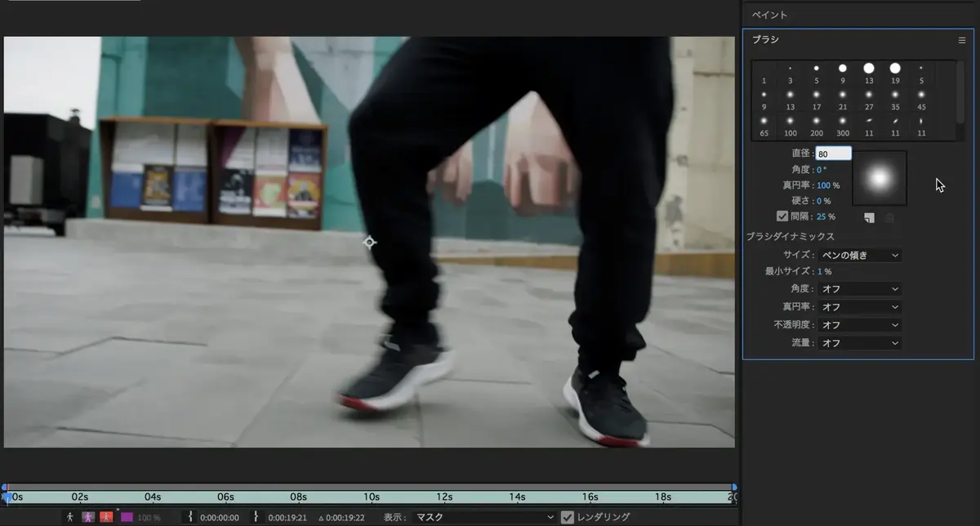This screenshot has width=980, height=526.
Task: Click the set in point bracket icon
Action: click(190, 517)
